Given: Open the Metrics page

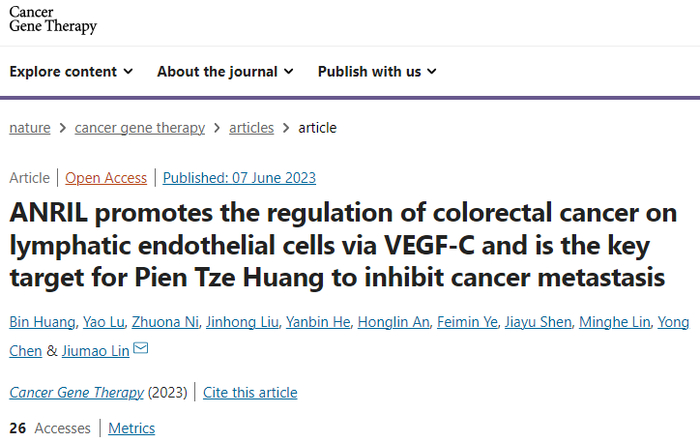Looking at the screenshot, I should coord(132,428).
